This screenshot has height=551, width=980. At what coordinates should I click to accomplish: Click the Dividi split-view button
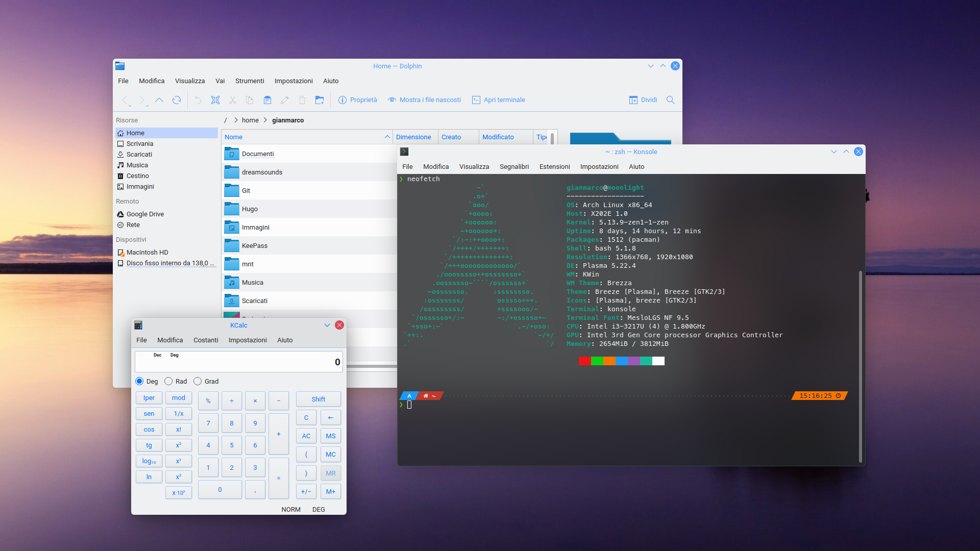643,100
